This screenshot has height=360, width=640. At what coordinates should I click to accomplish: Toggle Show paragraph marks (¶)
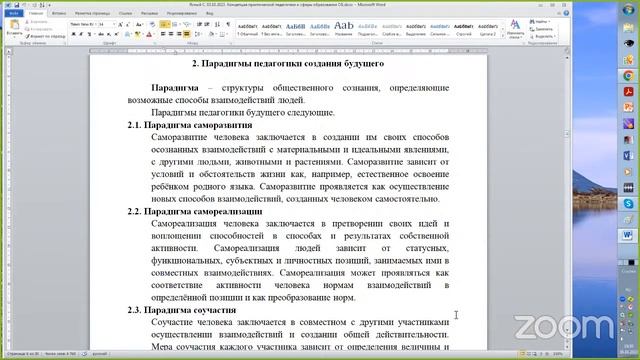[x=228, y=24]
